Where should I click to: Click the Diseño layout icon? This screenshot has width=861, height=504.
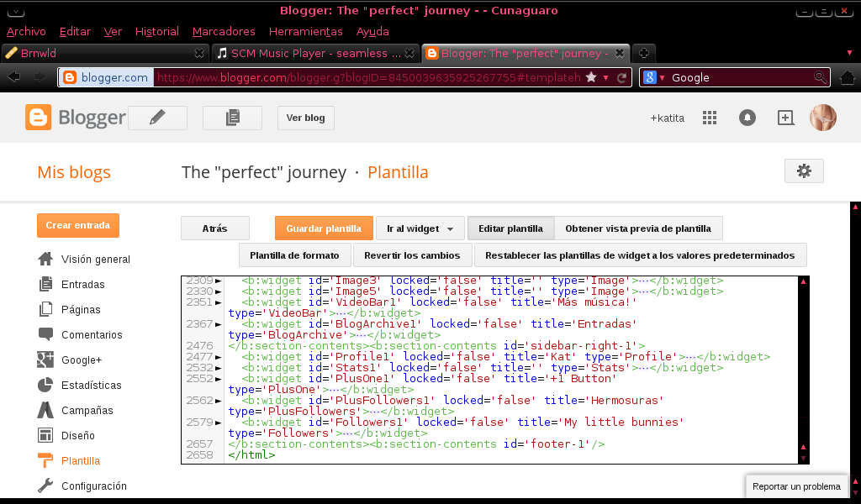(45, 435)
